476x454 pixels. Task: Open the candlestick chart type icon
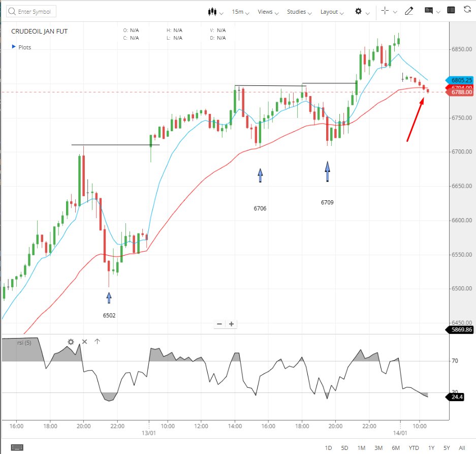click(x=212, y=12)
